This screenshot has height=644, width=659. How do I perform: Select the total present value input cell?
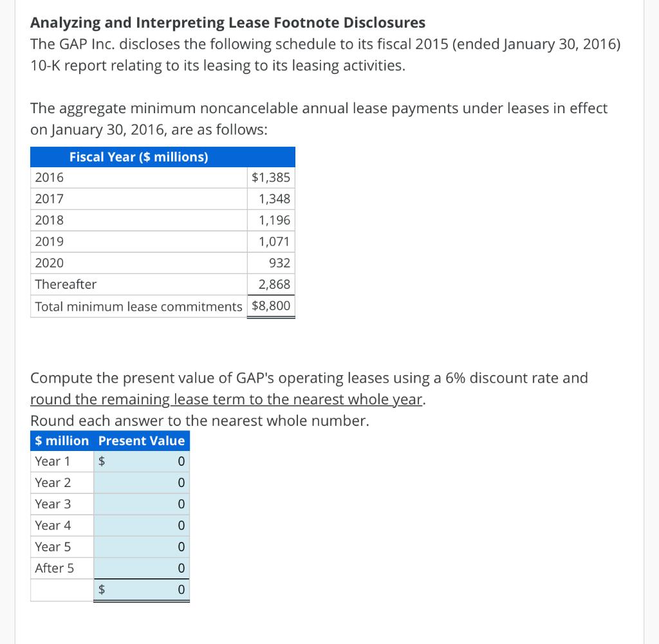tap(142, 589)
